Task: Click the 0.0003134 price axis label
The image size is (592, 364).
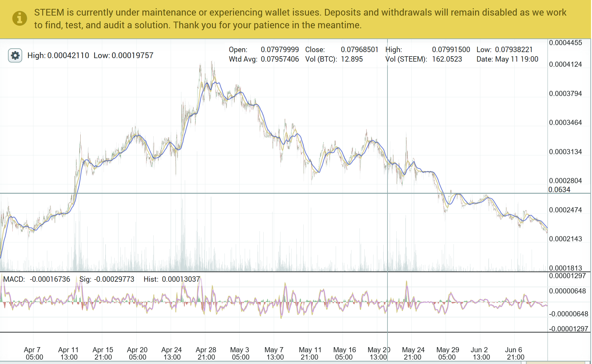Action: tap(566, 152)
